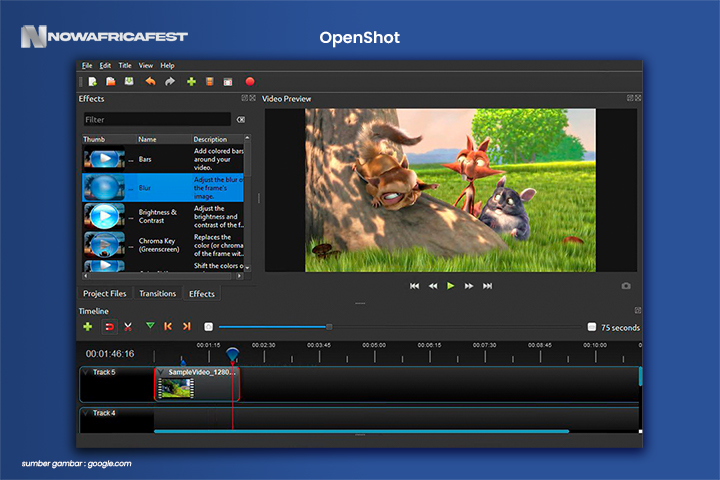Screen dimensions: 720x480
Task: Undock the Video Preview panel
Action: 630,98
